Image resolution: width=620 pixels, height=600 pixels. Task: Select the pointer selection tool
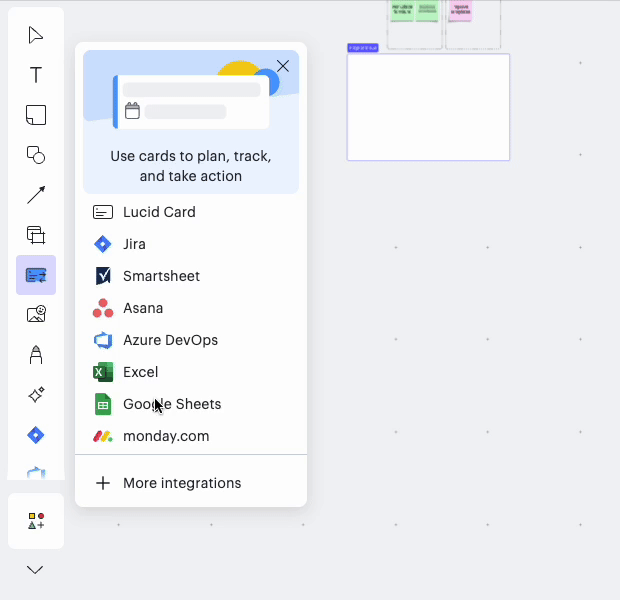coord(36,35)
